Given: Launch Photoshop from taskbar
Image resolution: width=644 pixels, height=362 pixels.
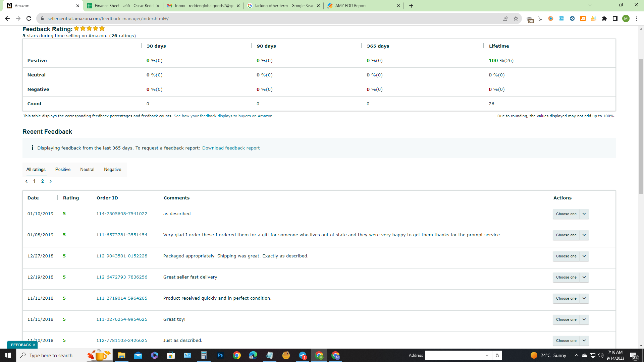Looking at the screenshot, I should [220, 355].
